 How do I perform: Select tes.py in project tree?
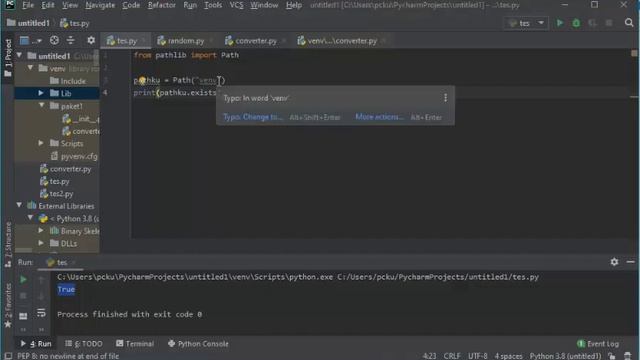pos(54,181)
